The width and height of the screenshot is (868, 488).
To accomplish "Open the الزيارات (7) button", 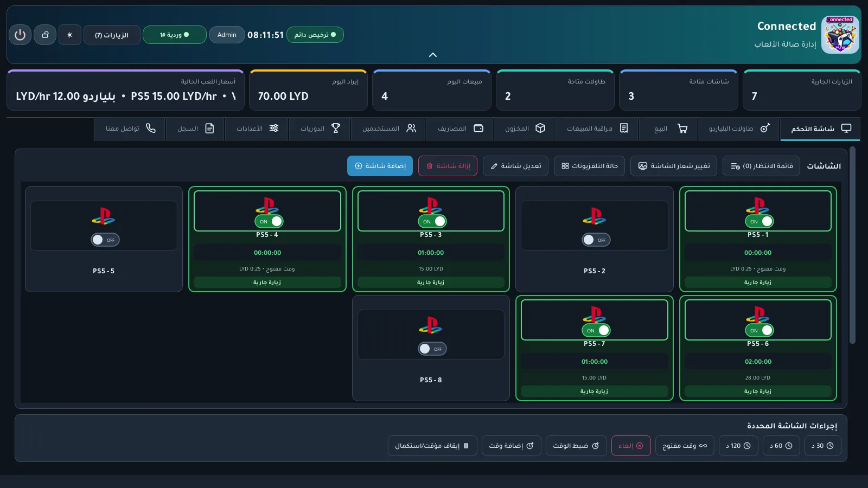I will coord(112,35).
